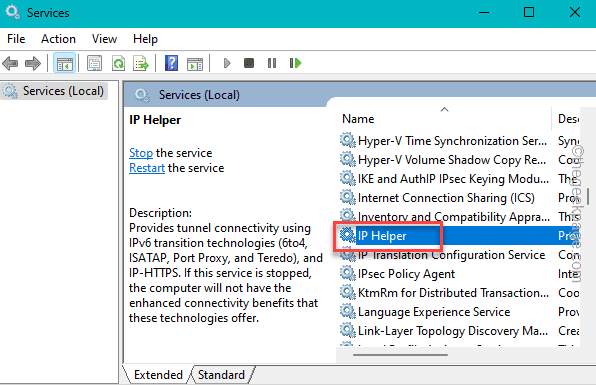Click gear icon beside Language Experience Service
596x385 pixels.
click(x=347, y=311)
